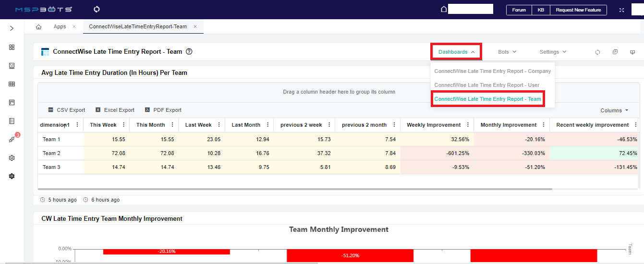Viewport: 644px width, 264px height.
Task: Open the report sheet sidebar icon
Action: coord(12,121)
